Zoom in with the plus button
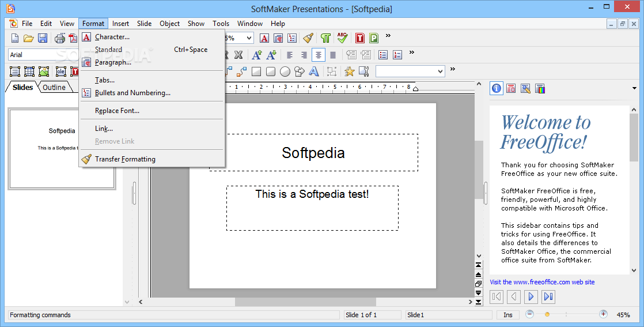Screen dimensions: 644x327 603,314
